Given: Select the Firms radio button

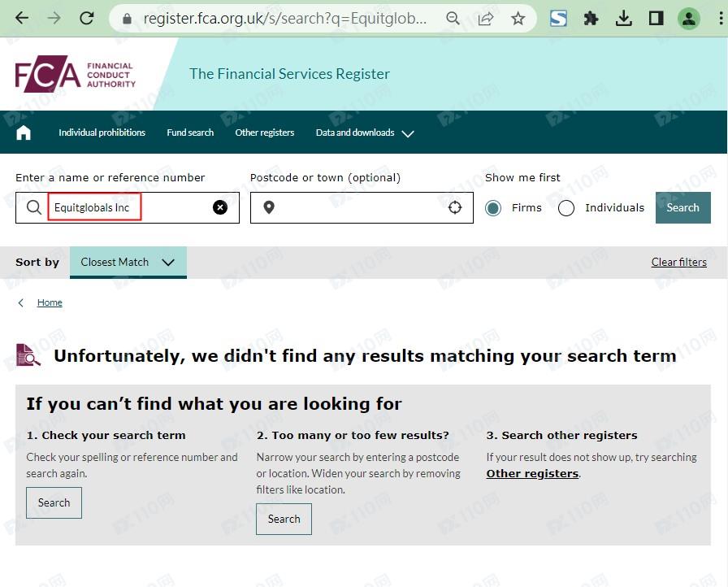Looking at the screenshot, I should tap(493, 208).
